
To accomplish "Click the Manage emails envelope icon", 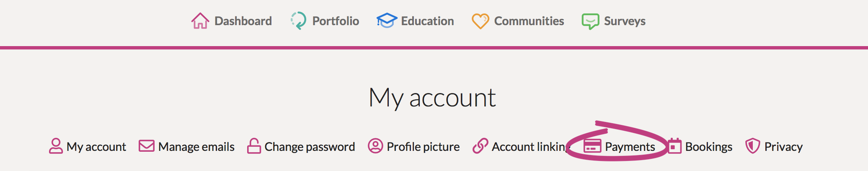I will pos(147,146).
